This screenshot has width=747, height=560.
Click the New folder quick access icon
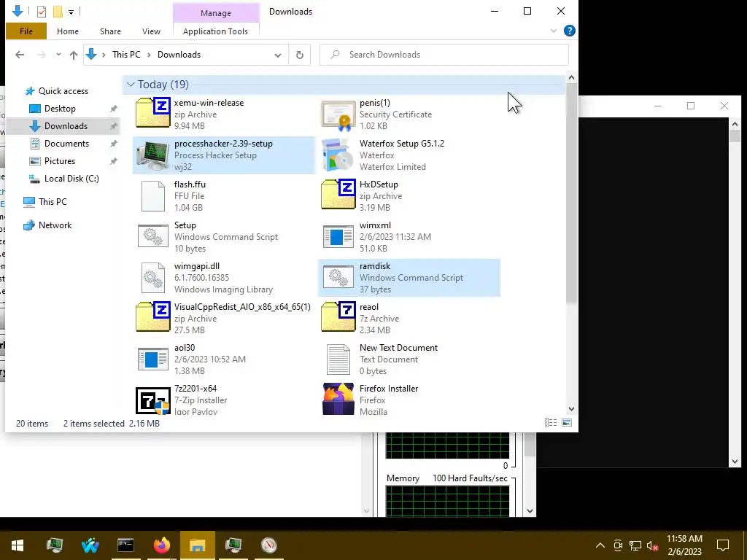tap(58, 12)
